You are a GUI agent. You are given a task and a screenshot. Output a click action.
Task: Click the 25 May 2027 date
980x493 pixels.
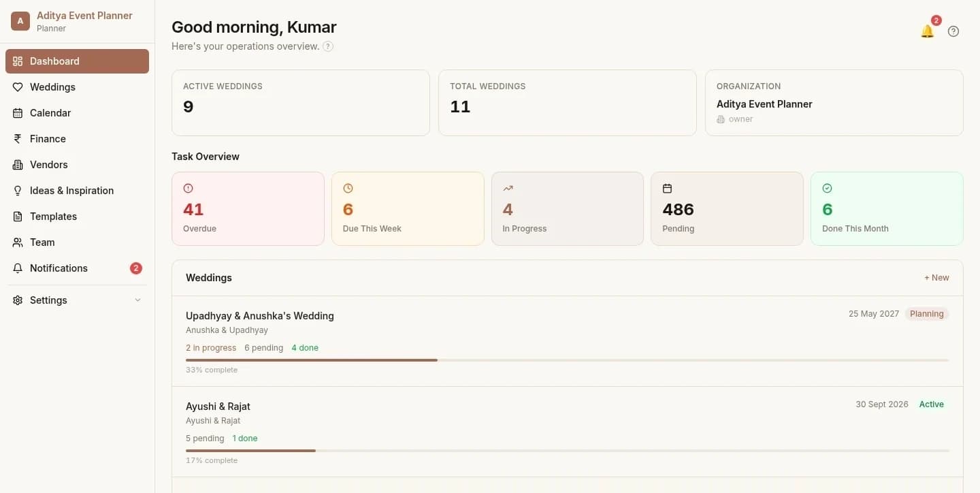point(874,314)
